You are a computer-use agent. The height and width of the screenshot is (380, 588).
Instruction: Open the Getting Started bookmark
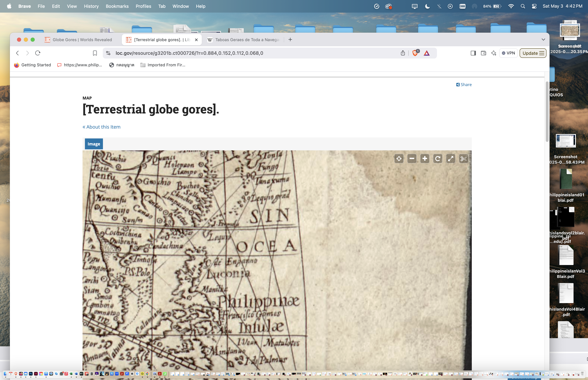[x=32, y=65]
